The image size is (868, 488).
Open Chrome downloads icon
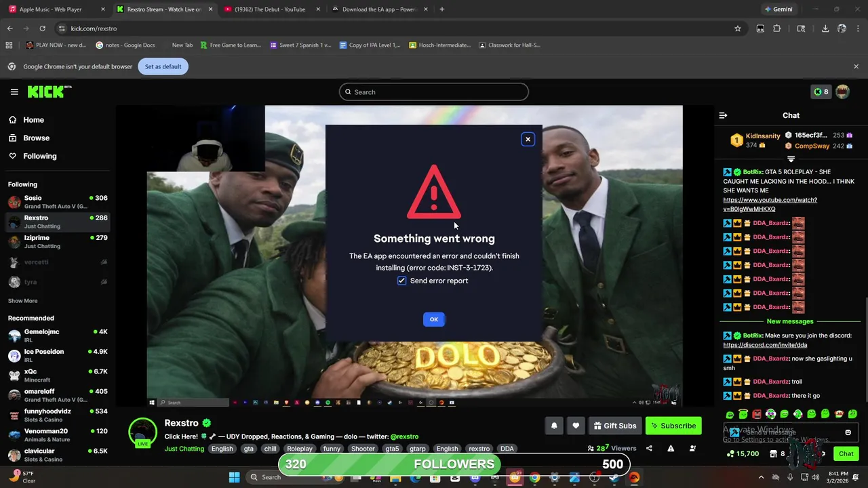pyautogui.click(x=825, y=28)
